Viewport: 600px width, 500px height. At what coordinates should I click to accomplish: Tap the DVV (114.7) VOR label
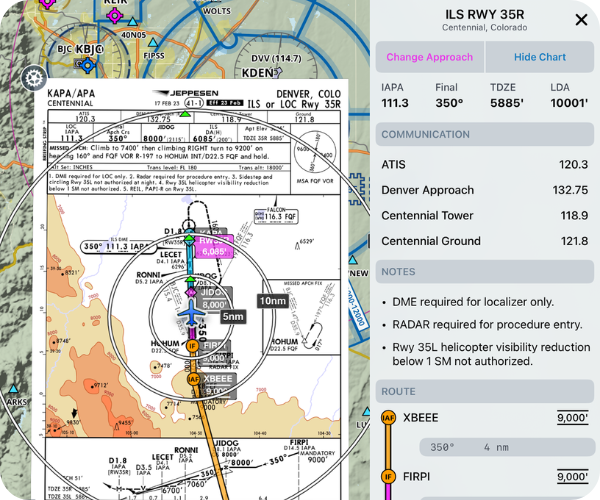276,59
